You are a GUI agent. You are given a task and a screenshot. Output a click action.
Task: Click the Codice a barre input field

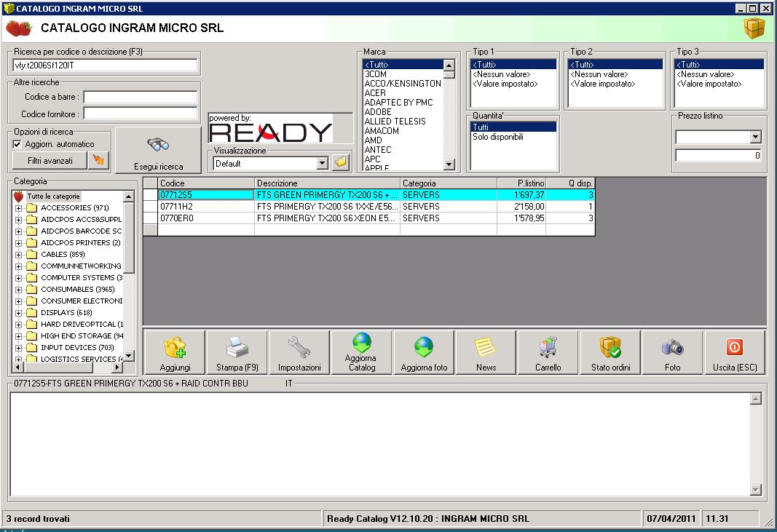tap(141, 98)
